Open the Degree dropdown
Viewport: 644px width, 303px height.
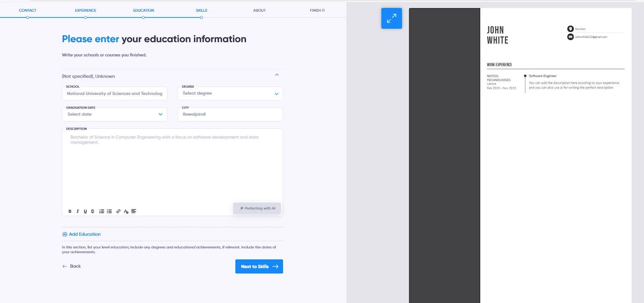coord(230,93)
